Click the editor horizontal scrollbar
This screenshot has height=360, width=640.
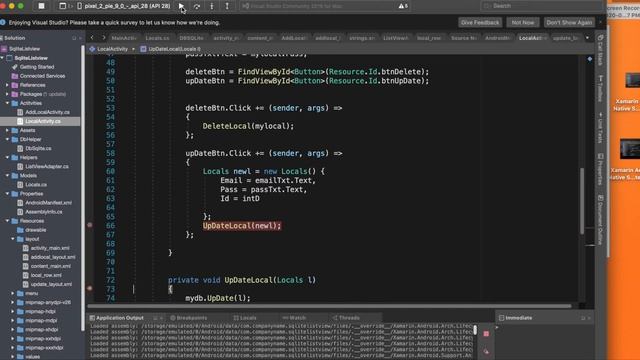pos(330,306)
